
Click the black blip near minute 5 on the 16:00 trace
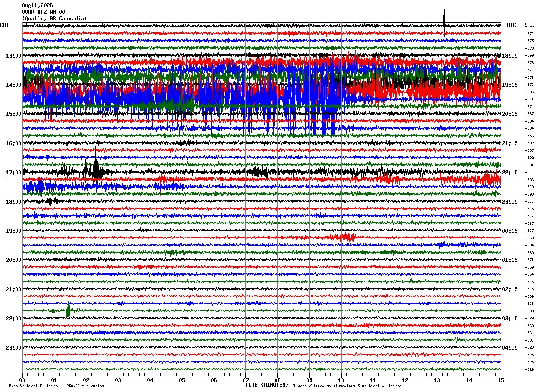pyautogui.click(x=189, y=142)
